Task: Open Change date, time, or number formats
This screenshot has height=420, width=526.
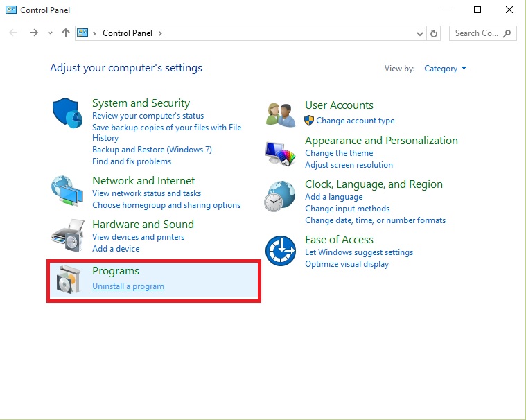Action: point(376,220)
